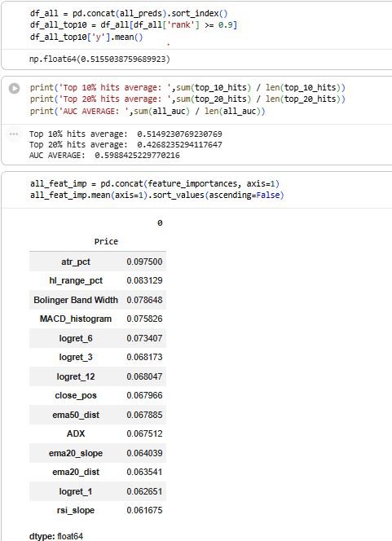Click the Bolinger Band Width row
The image size is (392, 541).
pos(98,300)
